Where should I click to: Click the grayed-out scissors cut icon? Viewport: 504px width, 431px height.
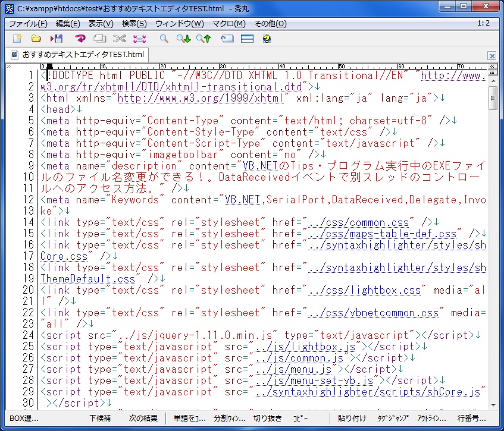[119, 39]
